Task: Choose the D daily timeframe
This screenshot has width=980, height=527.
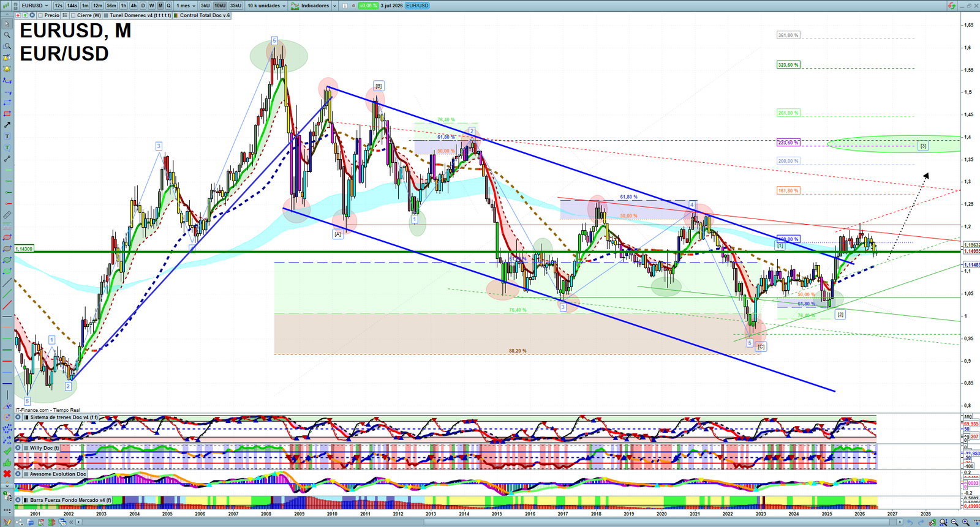Action: pos(143,6)
